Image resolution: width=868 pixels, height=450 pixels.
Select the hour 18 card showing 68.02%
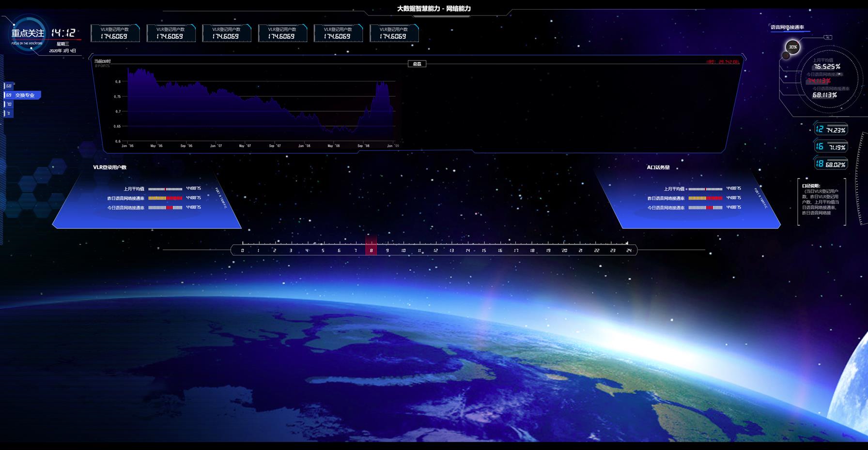(x=830, y=164)
